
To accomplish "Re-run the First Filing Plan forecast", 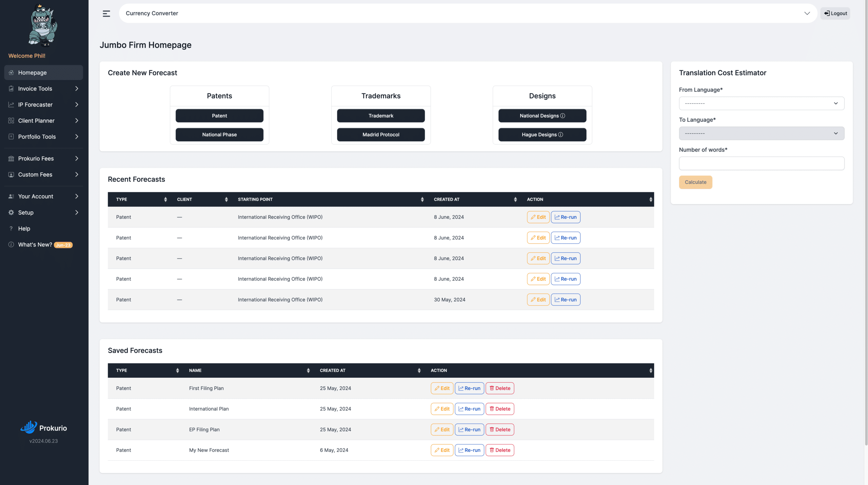I will pos(469,388).
